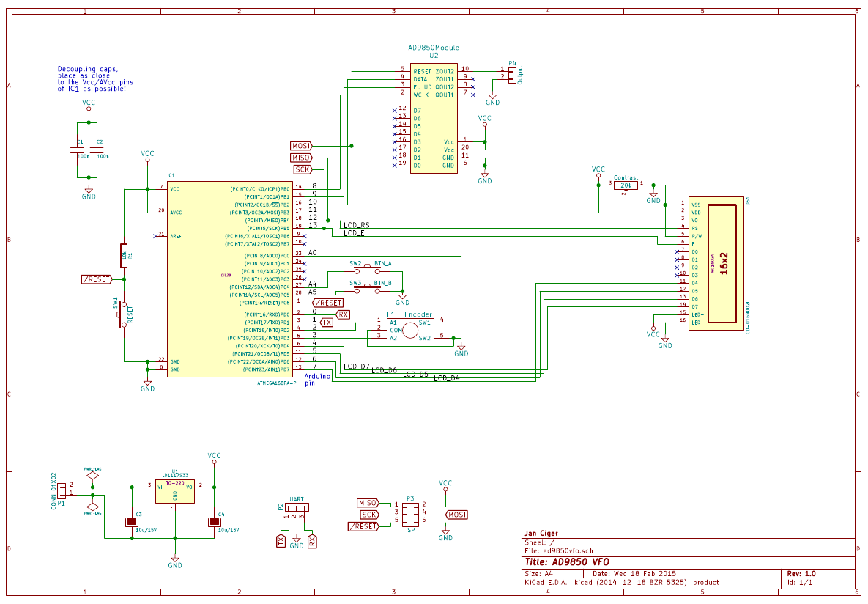Select the P4 Output connector

click(512, 74)
